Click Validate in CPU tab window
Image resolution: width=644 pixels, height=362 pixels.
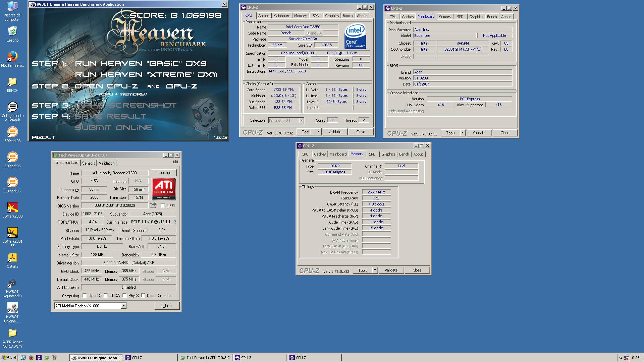335,132
